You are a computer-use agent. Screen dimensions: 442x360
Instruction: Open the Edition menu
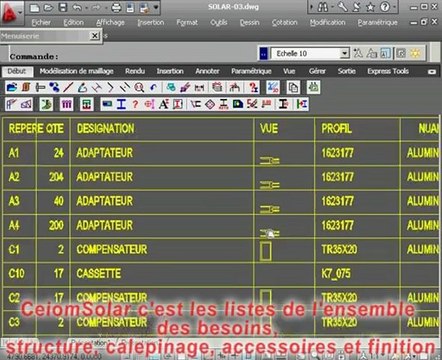point(73,23)
